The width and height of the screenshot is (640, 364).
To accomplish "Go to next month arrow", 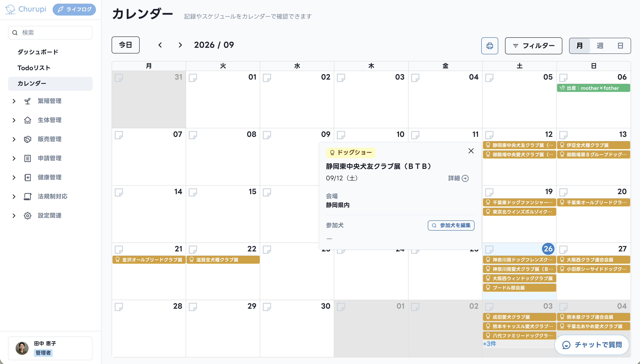I will pos(180,45).
